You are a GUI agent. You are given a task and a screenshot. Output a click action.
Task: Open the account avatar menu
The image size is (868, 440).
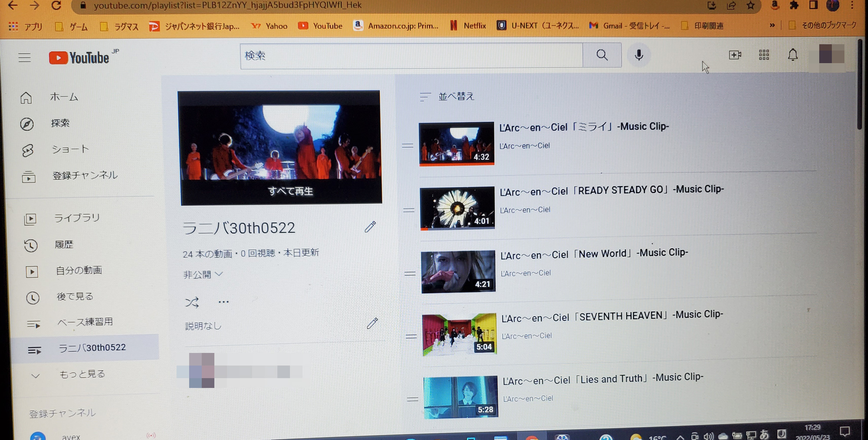832,54
